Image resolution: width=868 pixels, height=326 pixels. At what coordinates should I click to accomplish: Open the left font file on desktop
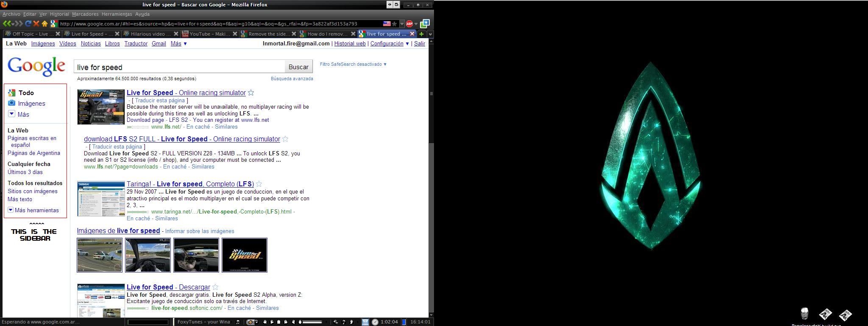coord(825,315)
